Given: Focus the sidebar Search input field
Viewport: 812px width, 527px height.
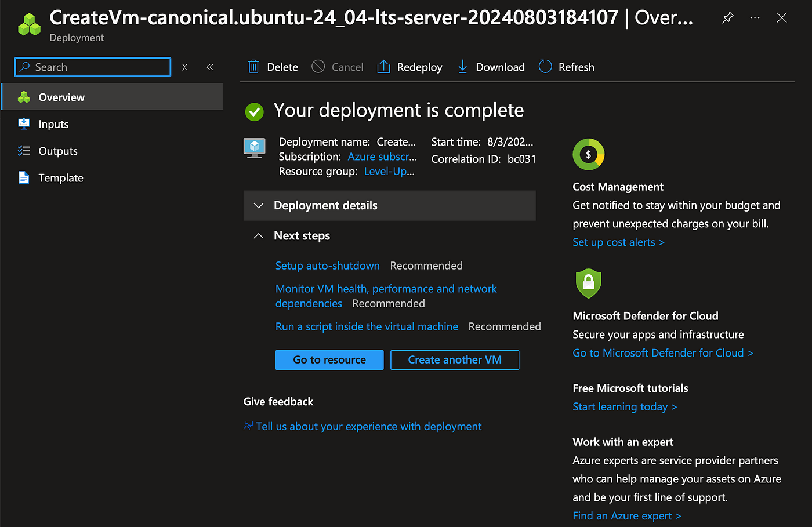Looking at the screenshot, I should coord(93,67).
